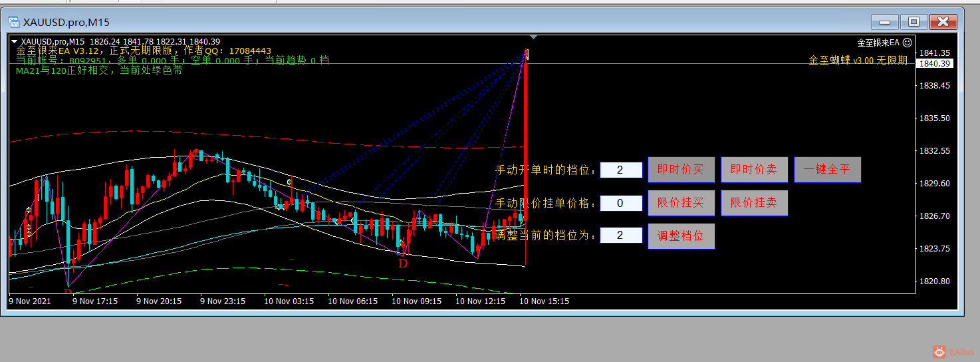Click the 9 Nov 17:15 time label
Screen dimensions: 980x362
click(95, 301)
